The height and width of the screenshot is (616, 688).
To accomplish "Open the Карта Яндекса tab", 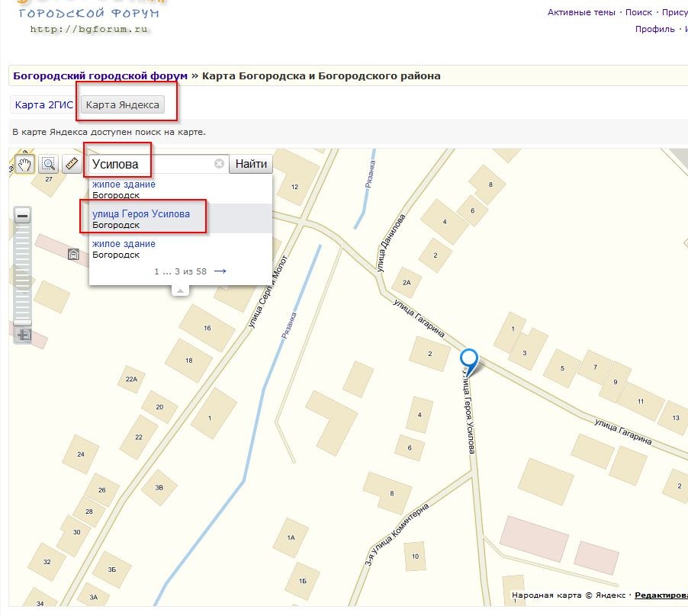I will tap(123, 105).
